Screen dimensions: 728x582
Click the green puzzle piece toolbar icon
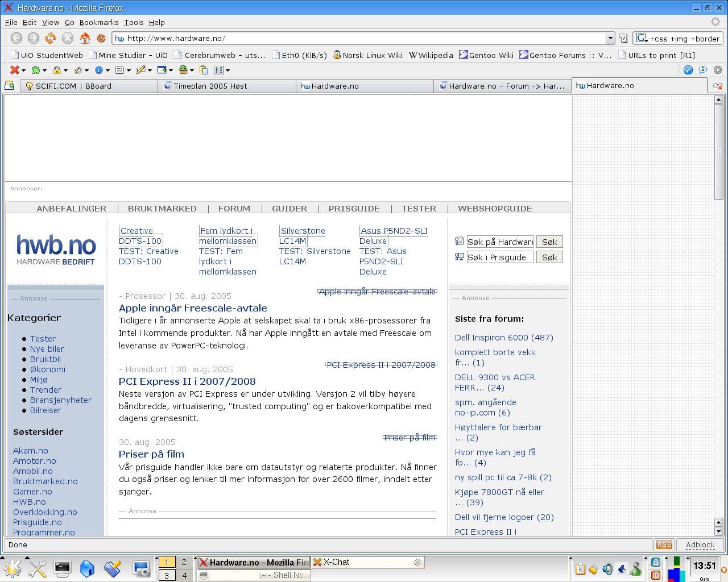(36, 70)
